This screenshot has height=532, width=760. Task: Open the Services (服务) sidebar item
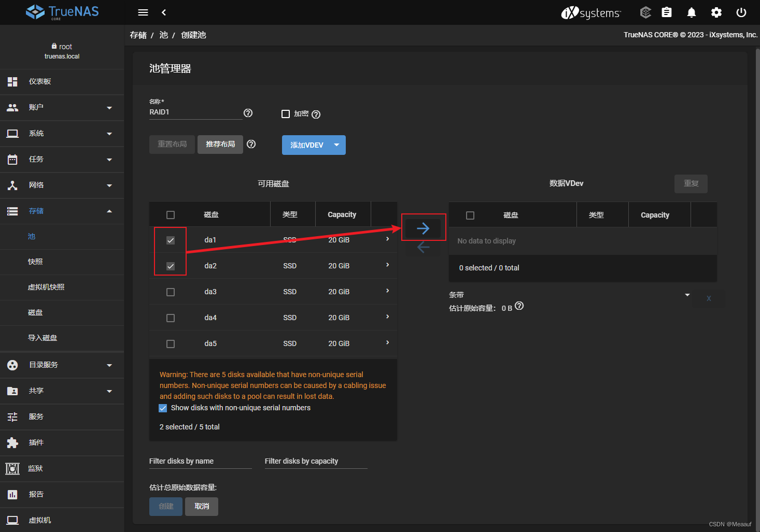(x=62, y=417)
